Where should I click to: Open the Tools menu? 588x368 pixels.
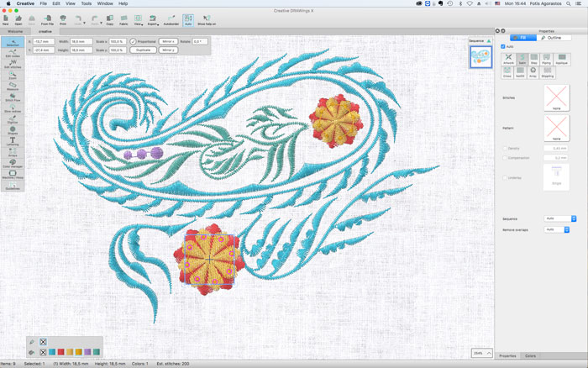click(x=87, y=3)
